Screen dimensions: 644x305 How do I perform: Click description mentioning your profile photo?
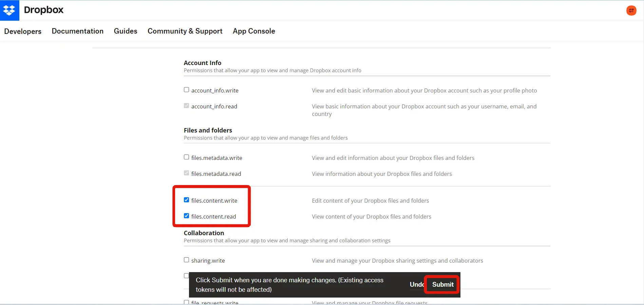424,90
